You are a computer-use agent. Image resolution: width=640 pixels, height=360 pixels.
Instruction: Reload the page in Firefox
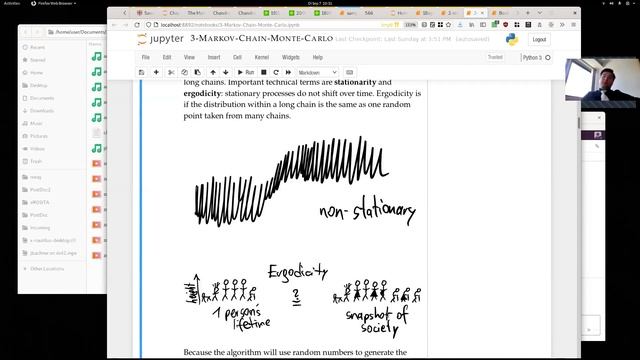tap(137, 25)
